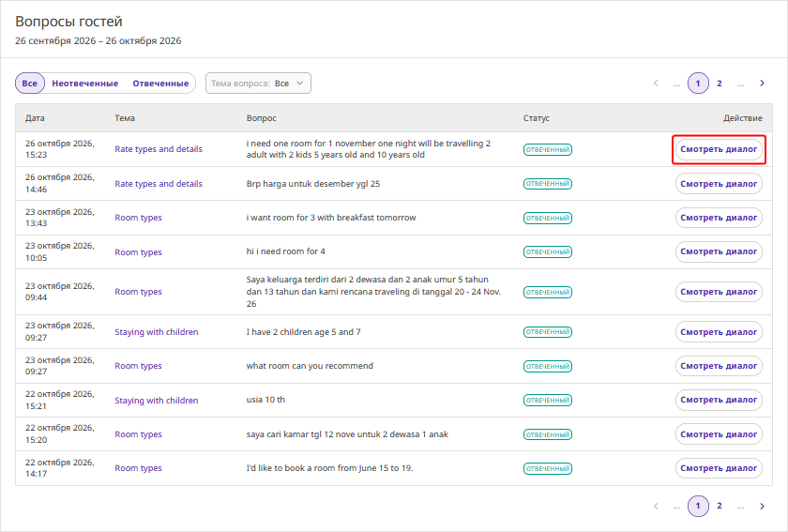Click the Дата column header
This screenshot has height=532, width=788.
click(35, 118)
